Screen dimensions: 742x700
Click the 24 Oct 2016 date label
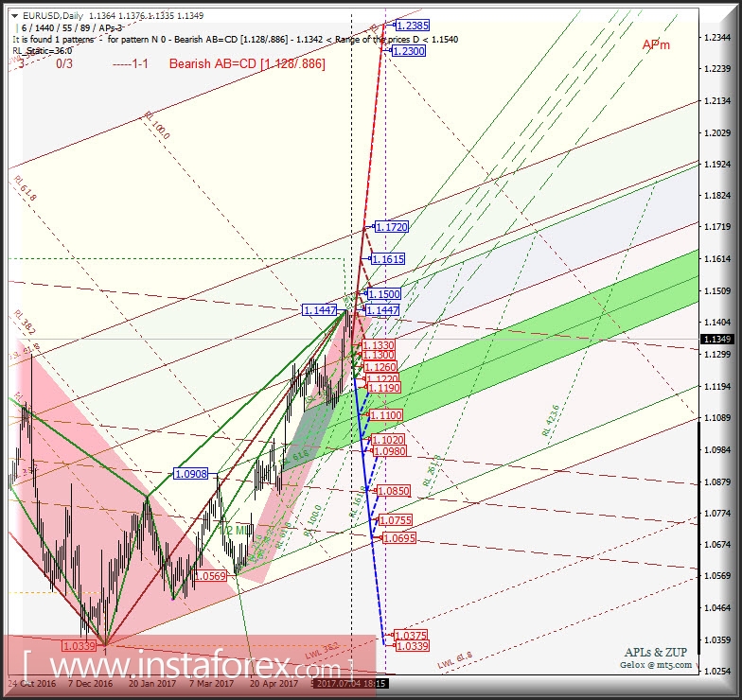[x=31, y=683]
